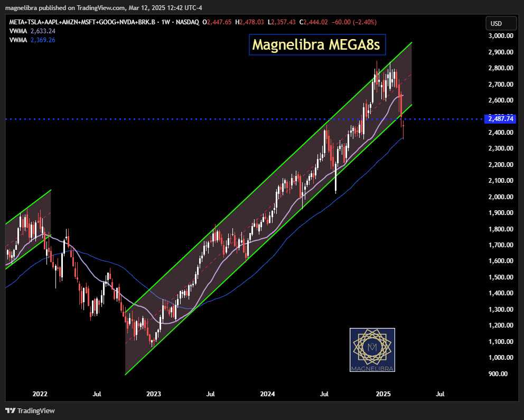
Task: Click the low value L2,357.43
Action: pos(282,22)
